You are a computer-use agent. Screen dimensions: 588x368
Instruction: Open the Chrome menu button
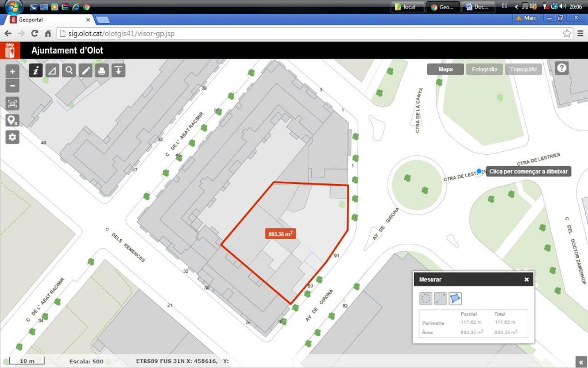click(x=580, y=33)
